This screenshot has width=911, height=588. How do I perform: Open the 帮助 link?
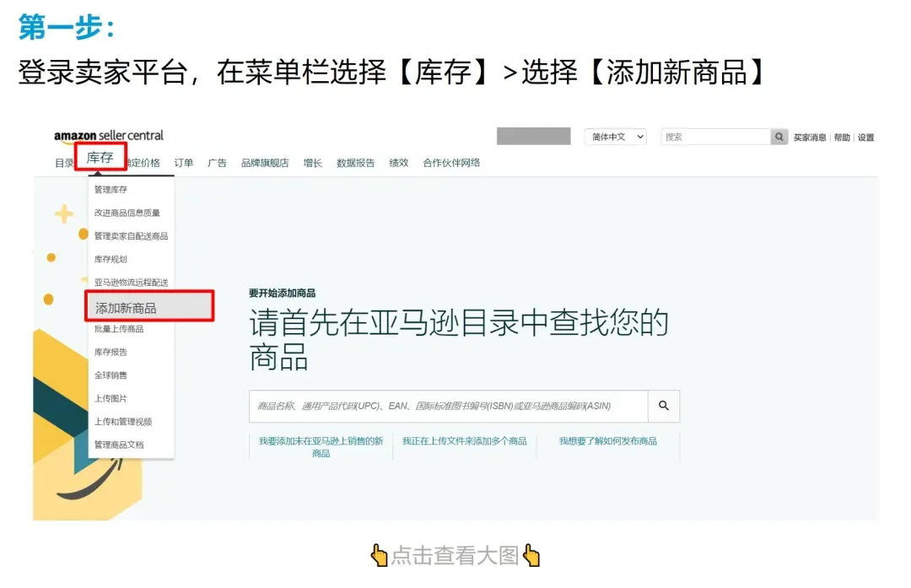coord(842,138)
